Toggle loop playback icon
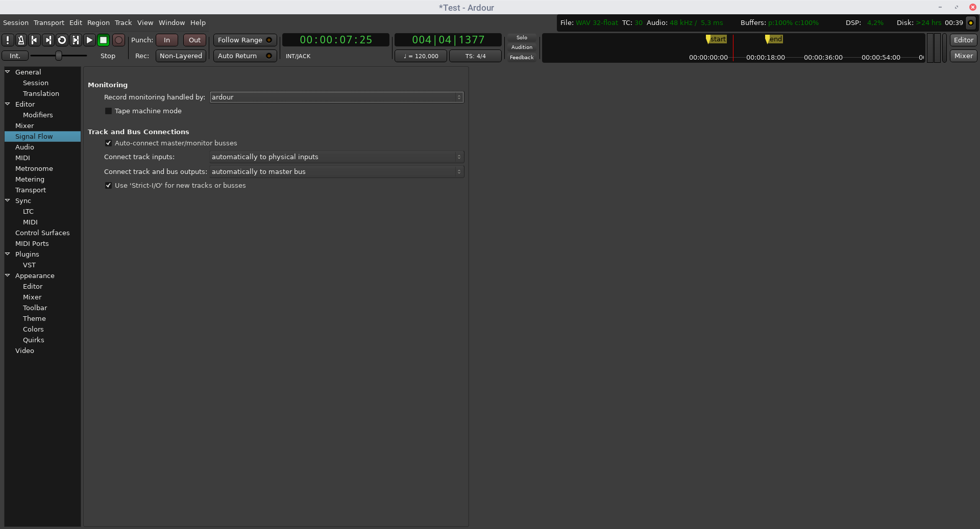This screenshot has width=980, height=529. 62,40
